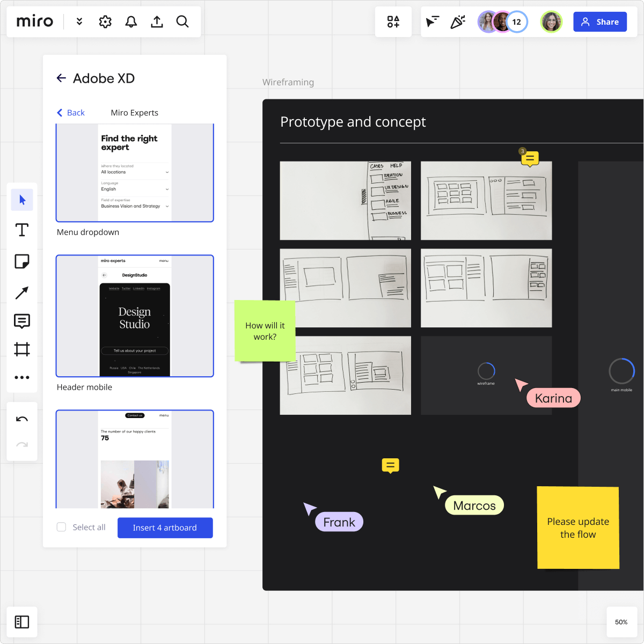Open the yellow comment near Marcos
The height and width of the screenshot is (644, 644).
pyautogui.click(x=391, y=466)
